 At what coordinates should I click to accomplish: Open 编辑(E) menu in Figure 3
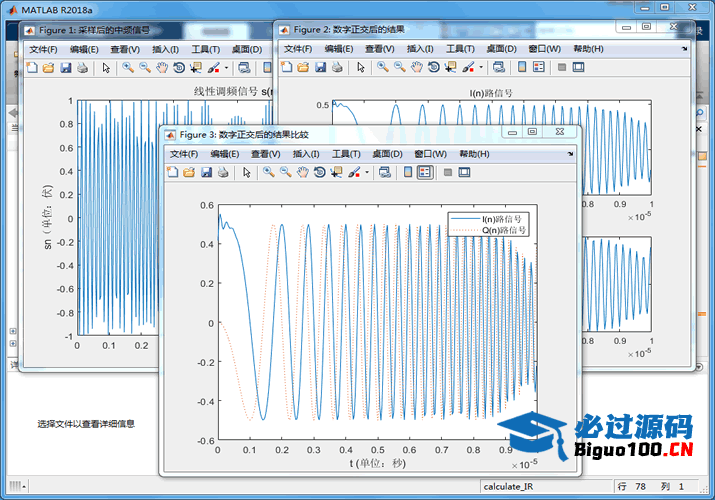(x=224, y=154)
